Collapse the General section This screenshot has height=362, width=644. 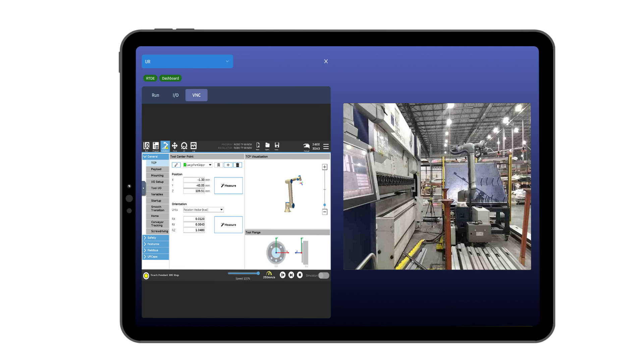click(x=156, y=157)
